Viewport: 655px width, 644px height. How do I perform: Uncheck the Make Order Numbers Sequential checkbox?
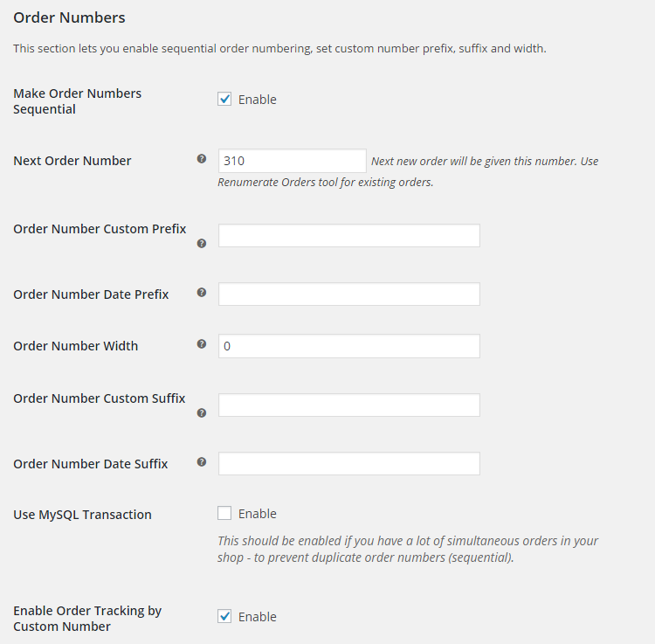224,99
